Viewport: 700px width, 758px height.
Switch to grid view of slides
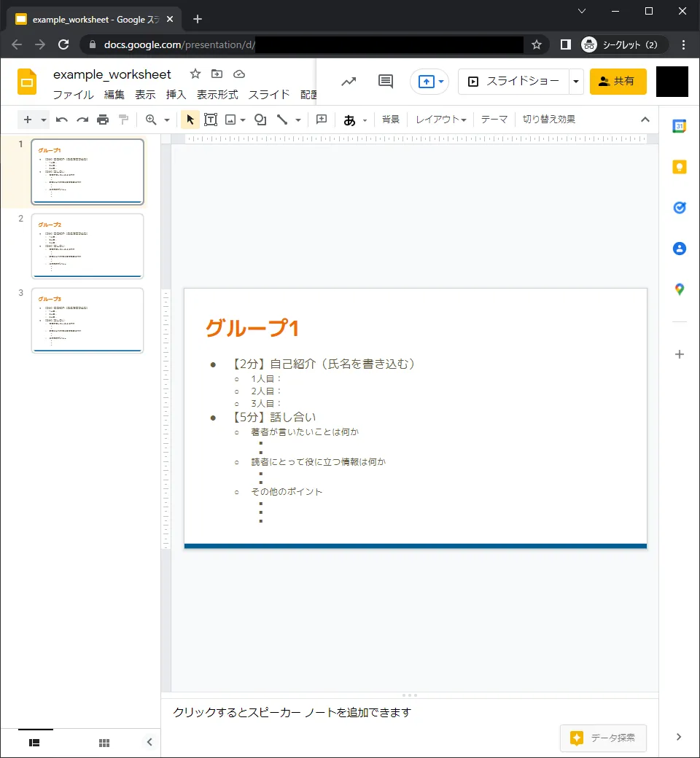[x=104, y=743]
